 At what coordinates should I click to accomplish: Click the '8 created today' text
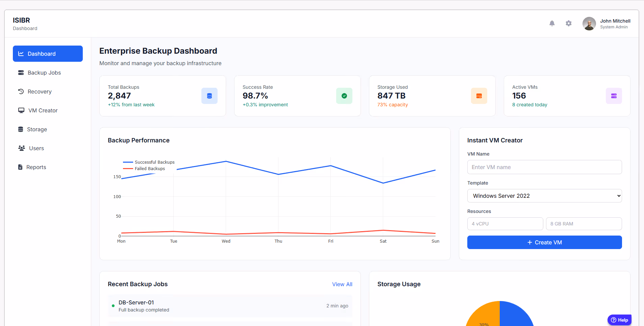point(529,105)
